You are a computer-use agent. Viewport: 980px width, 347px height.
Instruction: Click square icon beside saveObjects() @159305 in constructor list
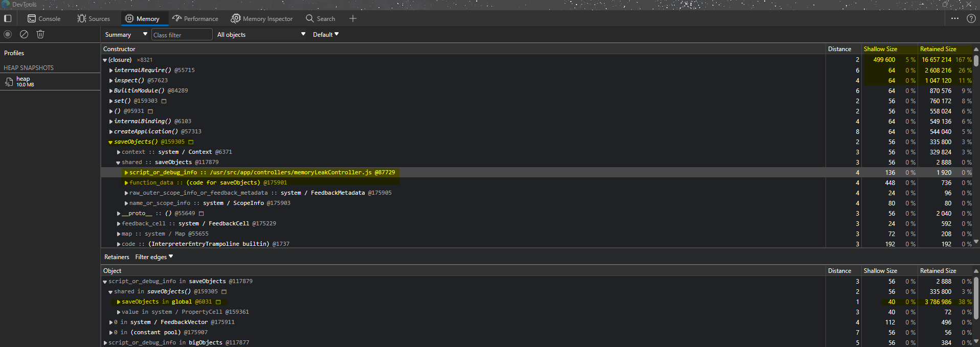(191, 142)
